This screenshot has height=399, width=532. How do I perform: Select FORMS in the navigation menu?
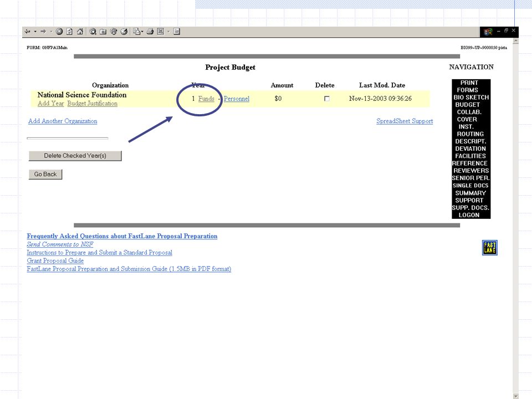tap(468, 90)
